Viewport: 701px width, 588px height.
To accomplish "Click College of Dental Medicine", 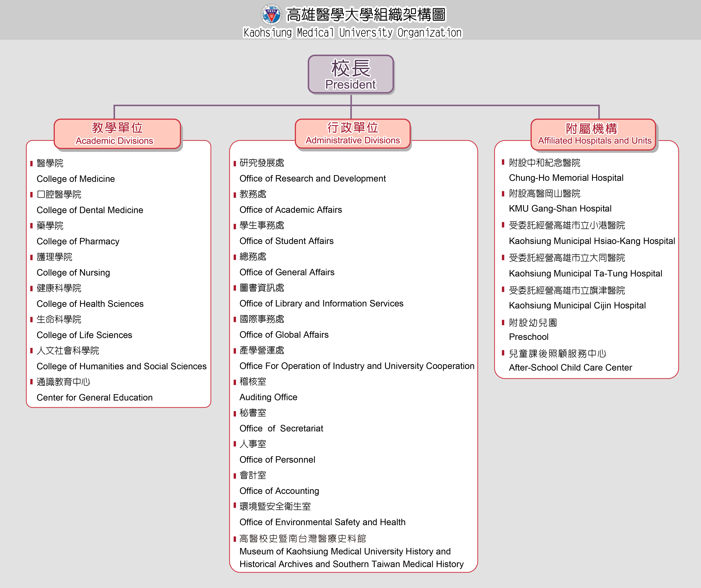I will [x=90, y=210].
